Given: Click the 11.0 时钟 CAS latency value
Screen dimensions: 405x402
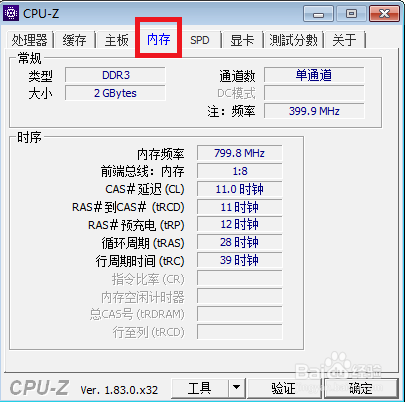Looking at the screenshot, I should 240,189.
